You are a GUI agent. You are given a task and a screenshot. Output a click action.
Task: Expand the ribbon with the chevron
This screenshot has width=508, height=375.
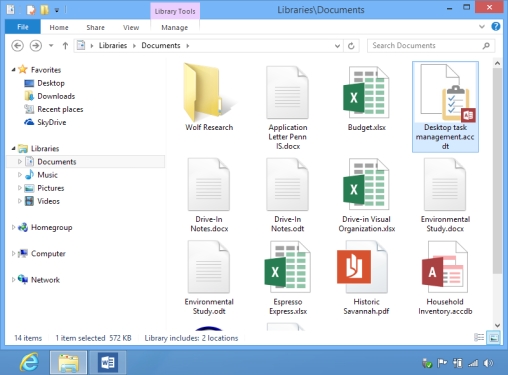(482, 27)
